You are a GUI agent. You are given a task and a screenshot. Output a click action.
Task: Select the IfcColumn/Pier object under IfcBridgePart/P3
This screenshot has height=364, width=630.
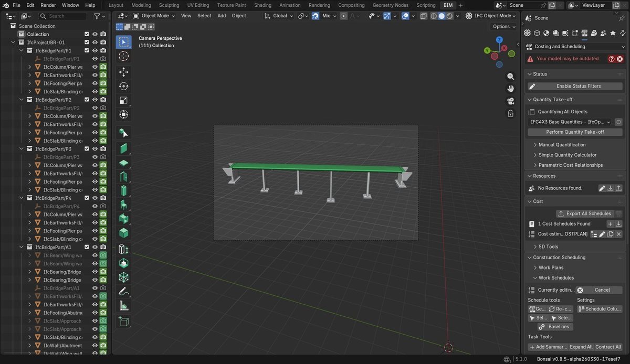(62, 165)
